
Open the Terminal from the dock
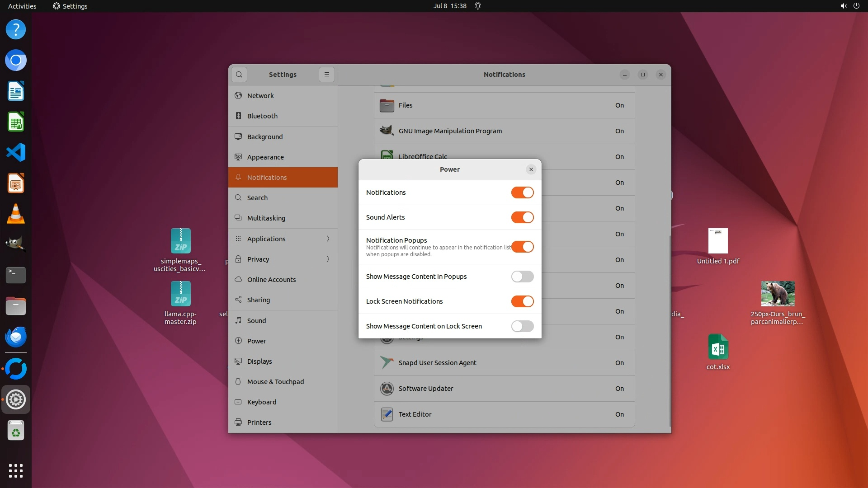(x=16, y=275)
